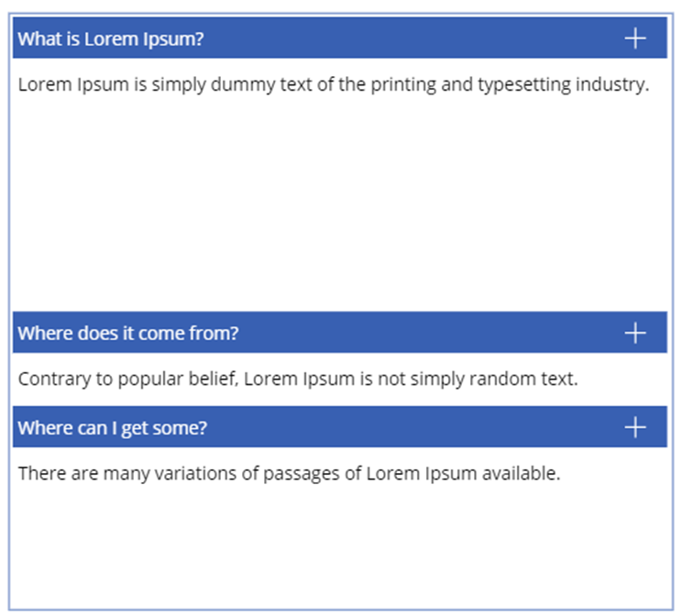Click the plus icon on "Where can I get some?"
Viewport: 682px width, 616px height.
[x=634, y=427]
